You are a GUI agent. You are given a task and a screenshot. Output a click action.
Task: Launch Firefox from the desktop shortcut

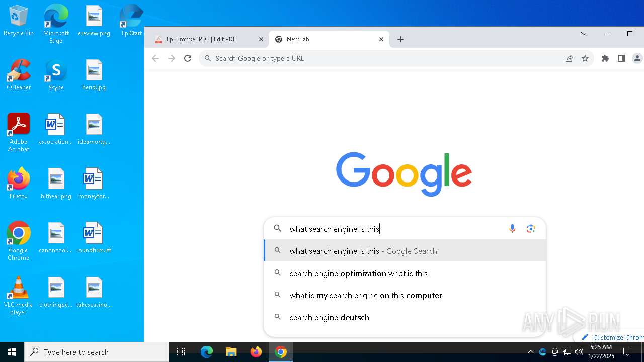click(19, 184)
